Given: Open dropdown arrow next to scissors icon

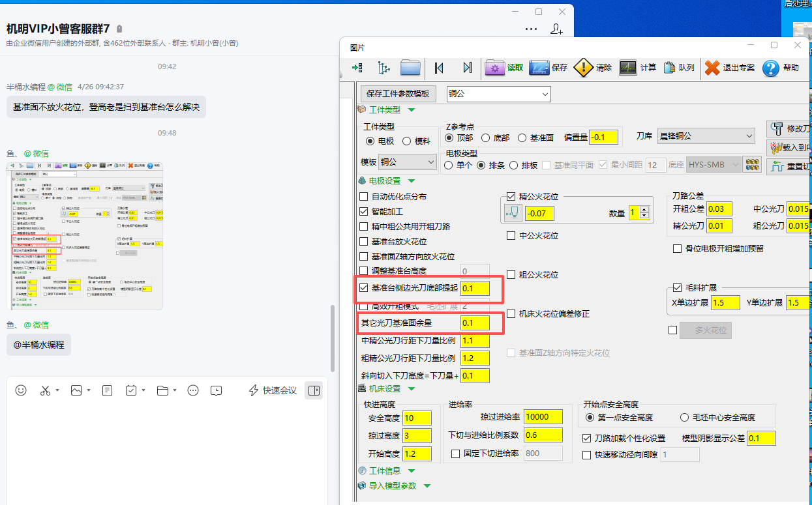Looking at the screenshot, I should click(57, 390).
